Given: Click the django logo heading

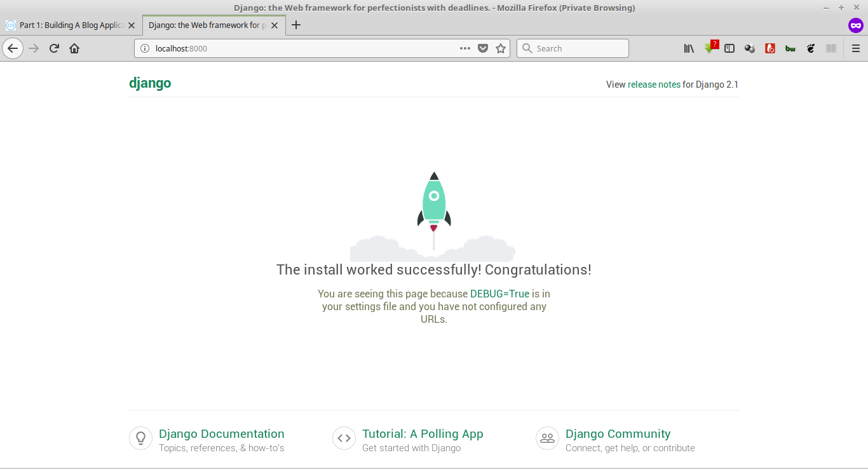Looking at the screenshot, I should (150, 83).
